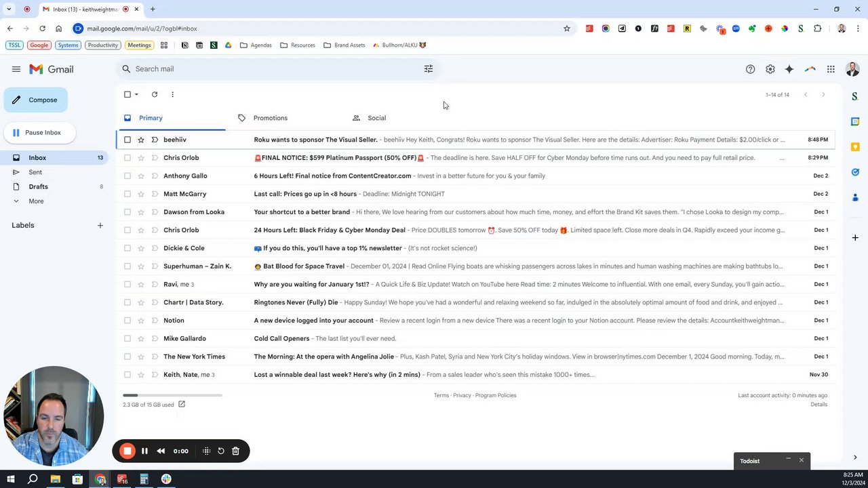Select the Anthony Gallo email checkbox
The image size is (868, 488).
(127, 176)
